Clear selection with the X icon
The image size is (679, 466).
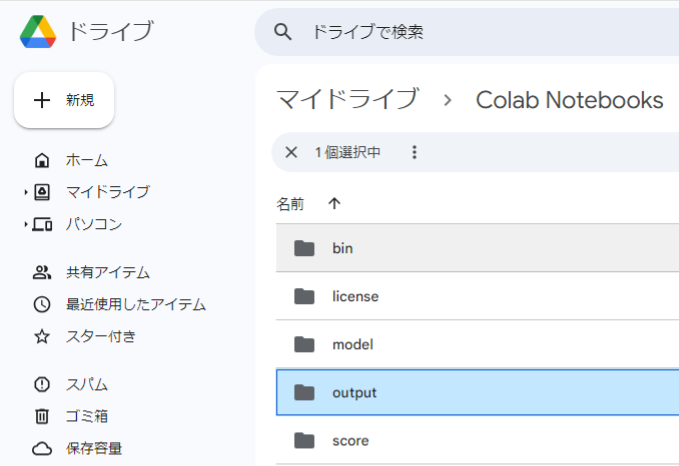tap(291, 152)
